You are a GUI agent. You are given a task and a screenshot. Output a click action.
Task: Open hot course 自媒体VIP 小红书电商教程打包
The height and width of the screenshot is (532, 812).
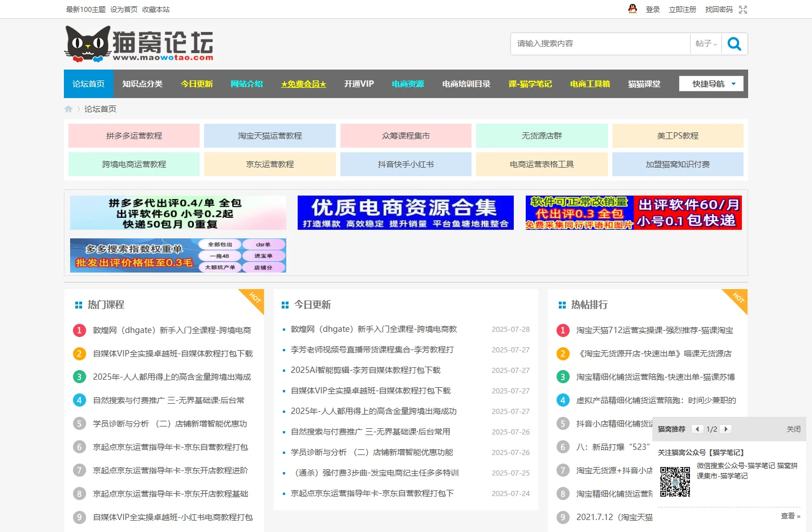point(173,517)
